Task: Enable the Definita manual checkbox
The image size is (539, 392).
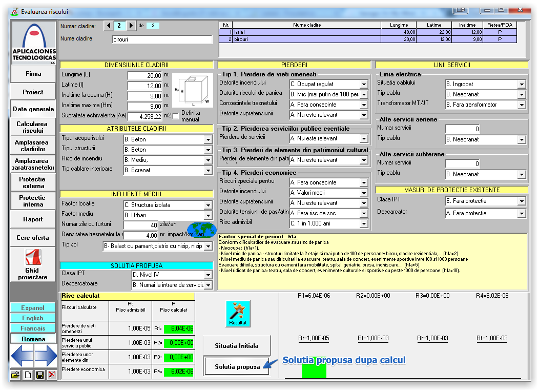Action: click(176, 116)
